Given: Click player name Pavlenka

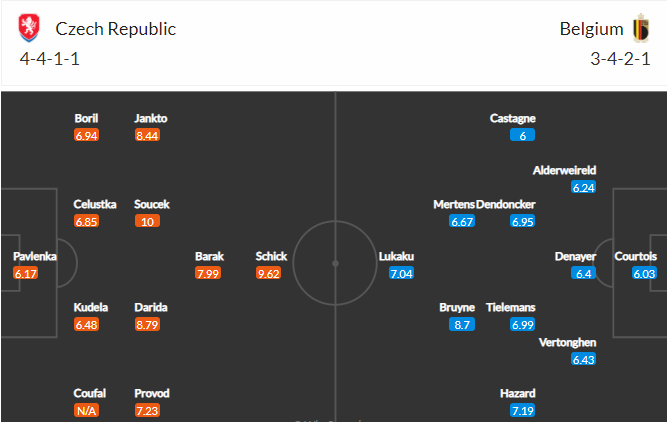Looking at the screenshot, I should [35, 256].
